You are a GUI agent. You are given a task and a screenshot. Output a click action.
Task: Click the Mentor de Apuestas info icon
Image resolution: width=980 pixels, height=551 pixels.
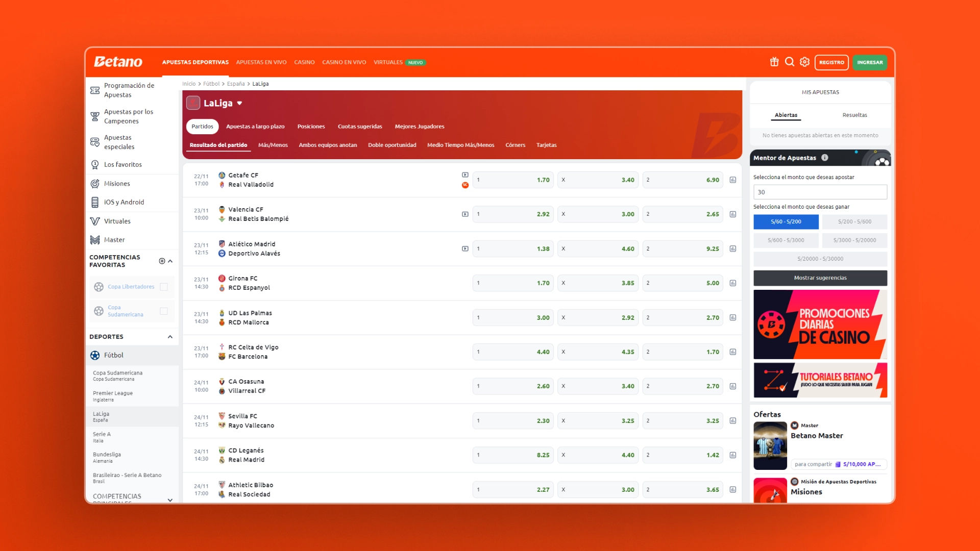[825, 158]
